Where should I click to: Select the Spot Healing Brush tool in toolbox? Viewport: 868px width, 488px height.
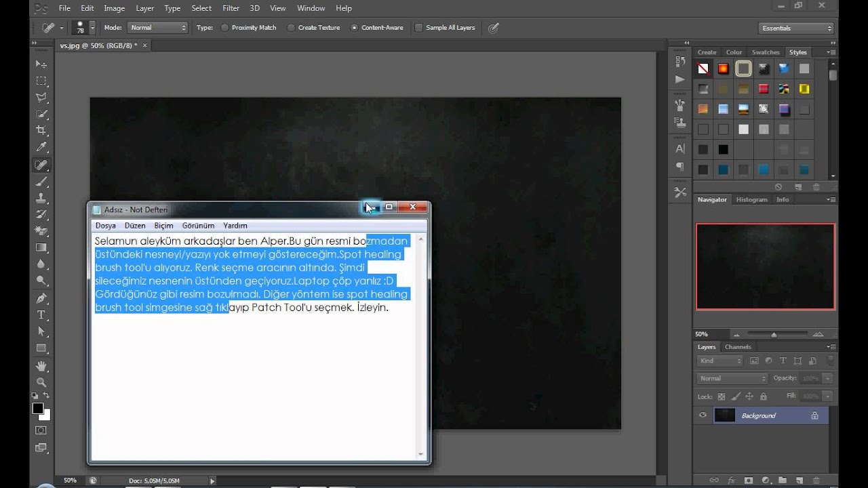(41, 165)
